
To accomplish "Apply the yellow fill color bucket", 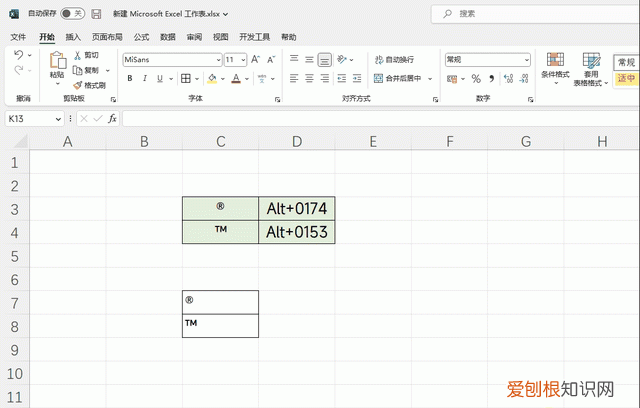I will tap(212, 78).
